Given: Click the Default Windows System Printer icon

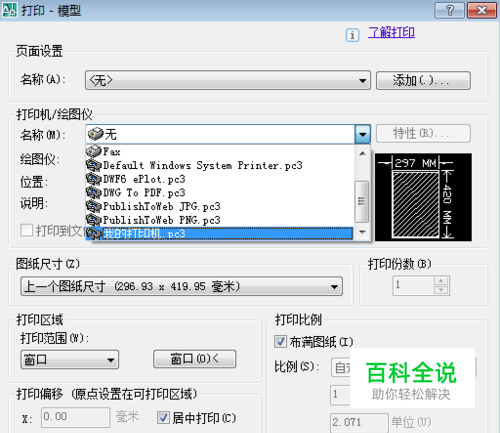Looking at the screenshot, I should [94, 165].
